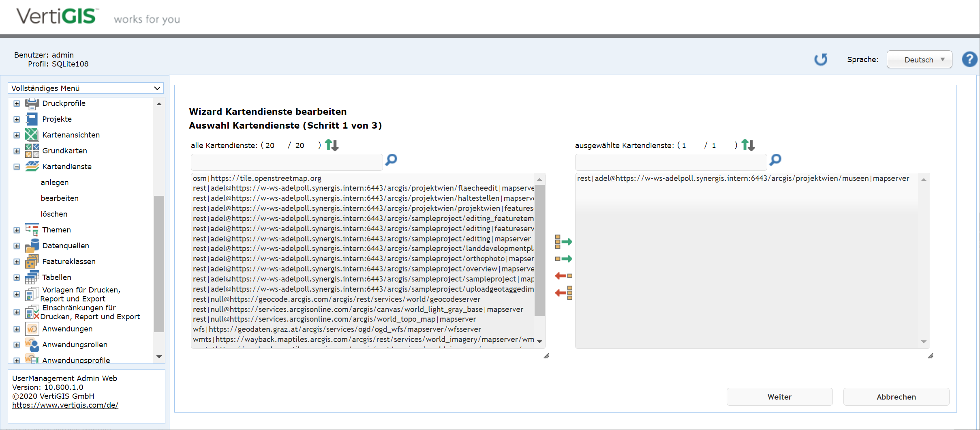The image size is (980, 430).
Task: Remove all services with red arrow
Action: tap(563, 292)
